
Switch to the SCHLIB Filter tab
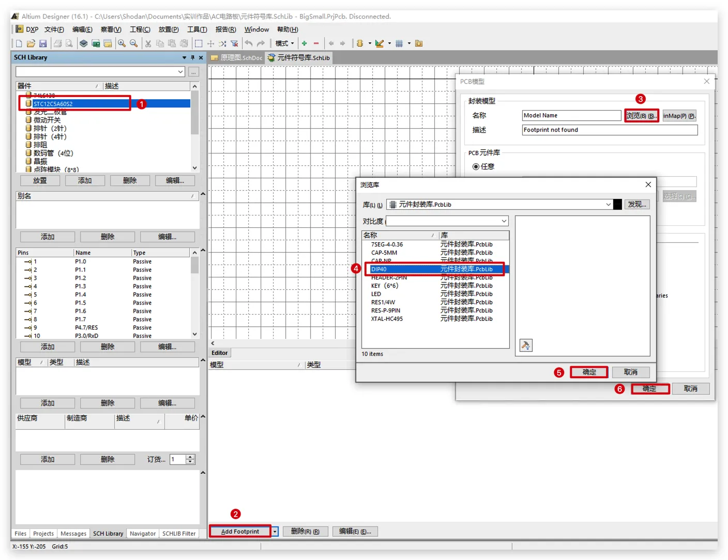179,534
